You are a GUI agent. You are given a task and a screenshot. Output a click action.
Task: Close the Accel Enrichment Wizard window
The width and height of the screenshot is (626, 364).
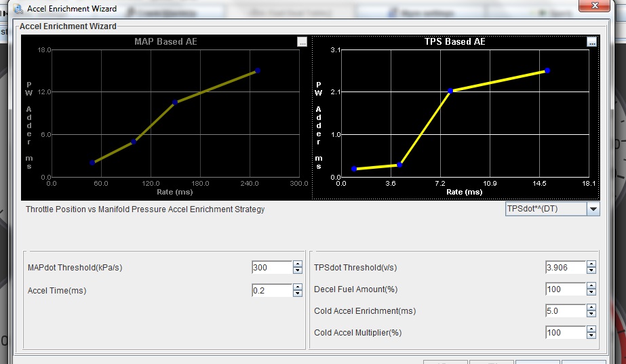click(x=594, y=5)
